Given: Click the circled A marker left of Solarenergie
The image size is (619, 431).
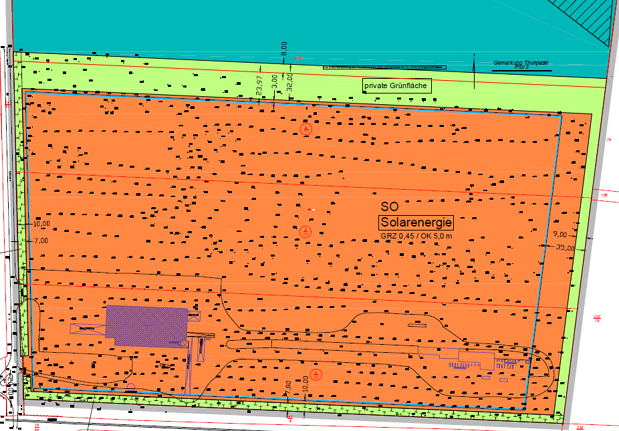Looking at the screenshot, I should (x=305, y=232).
